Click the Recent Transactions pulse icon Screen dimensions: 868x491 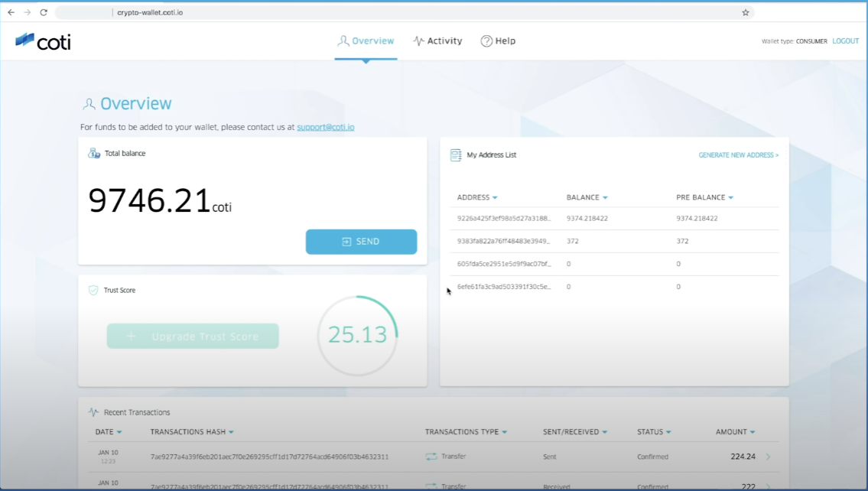93,412
